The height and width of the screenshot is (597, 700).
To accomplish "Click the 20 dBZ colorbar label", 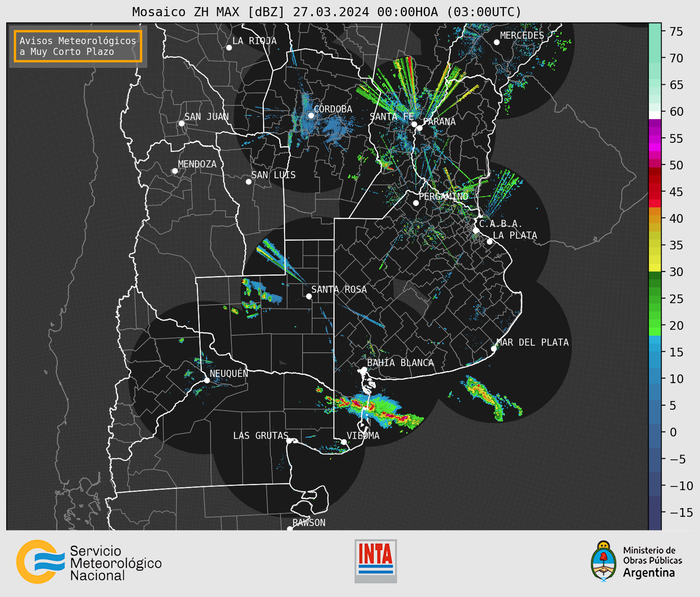I will tap(676, 325).
